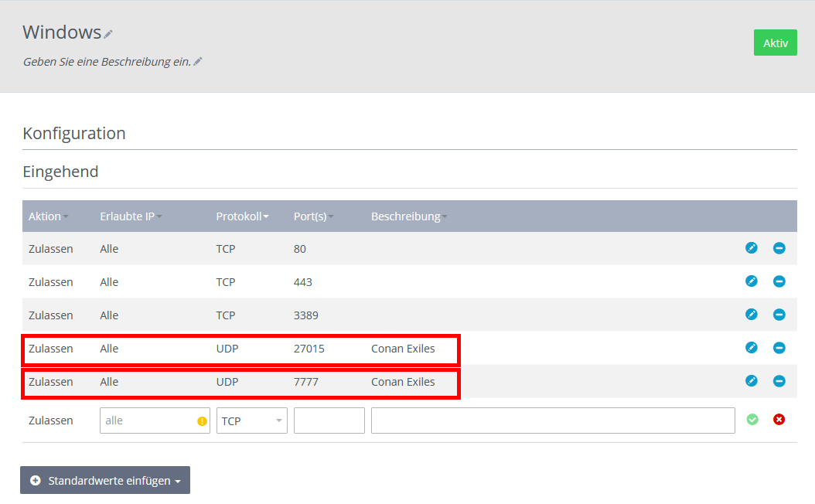Edit the port 3389 rule
Viewport: 815px width, 504px height.
tap(751, 315)
